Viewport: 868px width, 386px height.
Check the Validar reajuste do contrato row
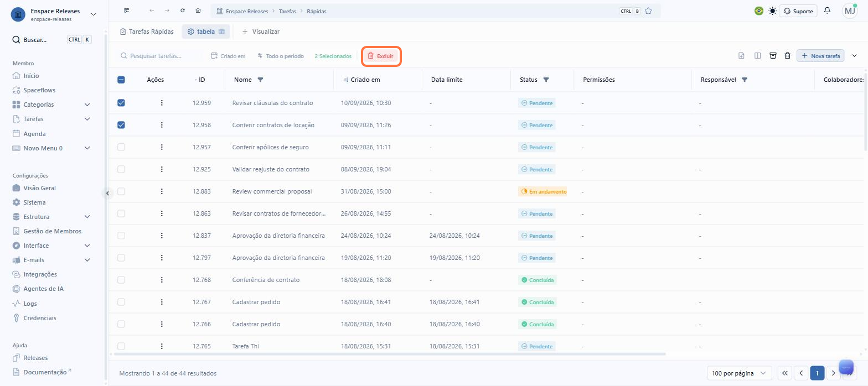click(x=121, y=169)
